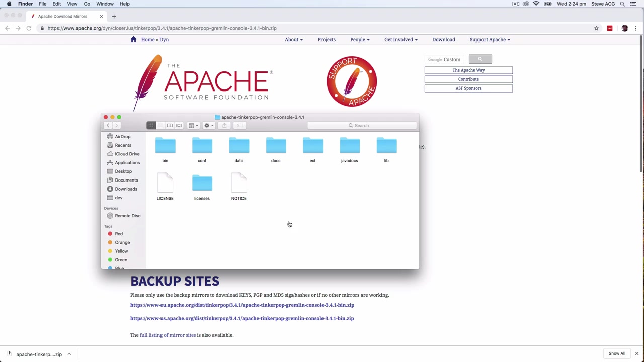The image size is (644, 362).
Task: Open the full listing of mirror sites
Action: coord(168,335)
